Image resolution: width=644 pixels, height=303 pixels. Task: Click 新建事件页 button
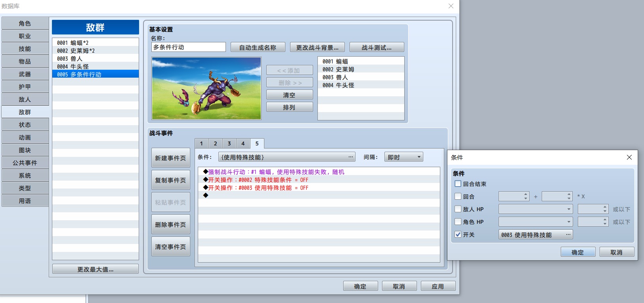coord(170,158)
